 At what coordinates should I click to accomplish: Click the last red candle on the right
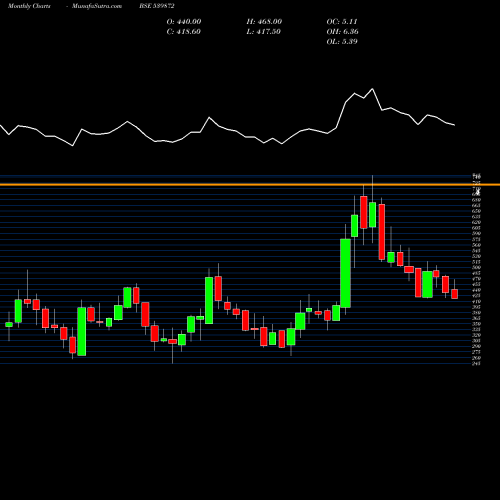coord(455,294)
